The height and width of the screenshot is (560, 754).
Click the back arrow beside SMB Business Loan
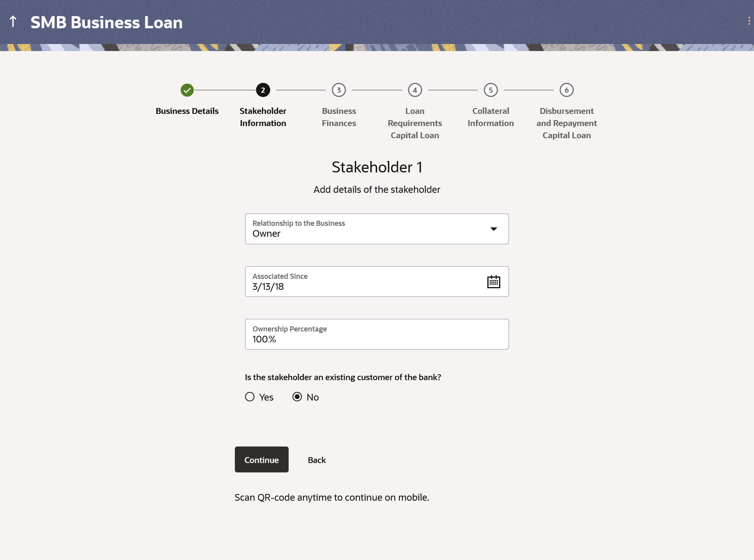point(13,22)
